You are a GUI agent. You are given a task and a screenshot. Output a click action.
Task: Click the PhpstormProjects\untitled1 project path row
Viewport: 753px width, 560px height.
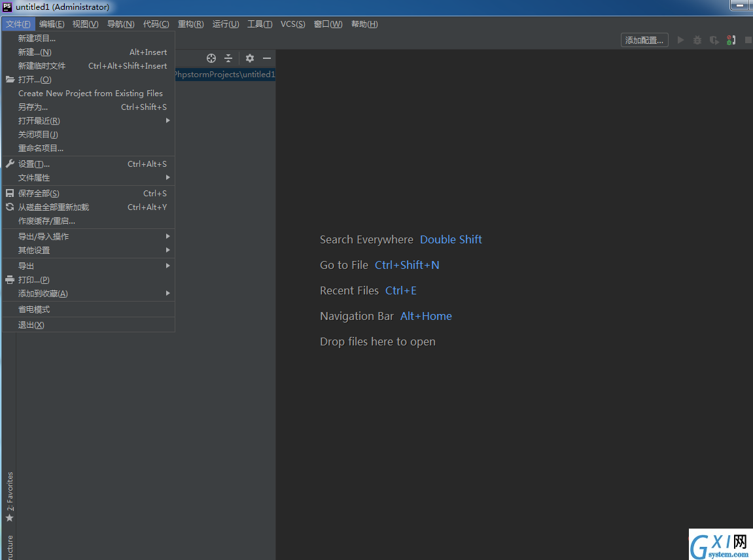point(225,75)
